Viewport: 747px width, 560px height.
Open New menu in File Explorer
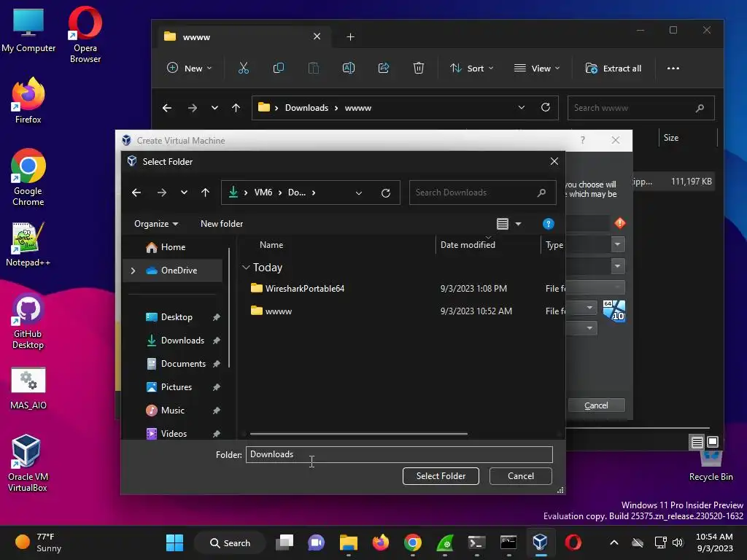point(189,68)
